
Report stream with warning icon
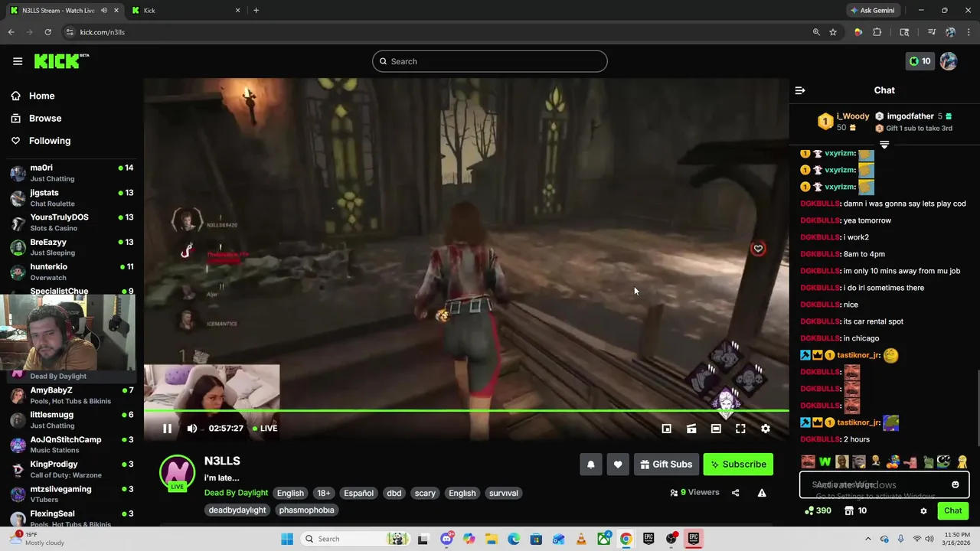pyautogui.click(x=762, y=493)
